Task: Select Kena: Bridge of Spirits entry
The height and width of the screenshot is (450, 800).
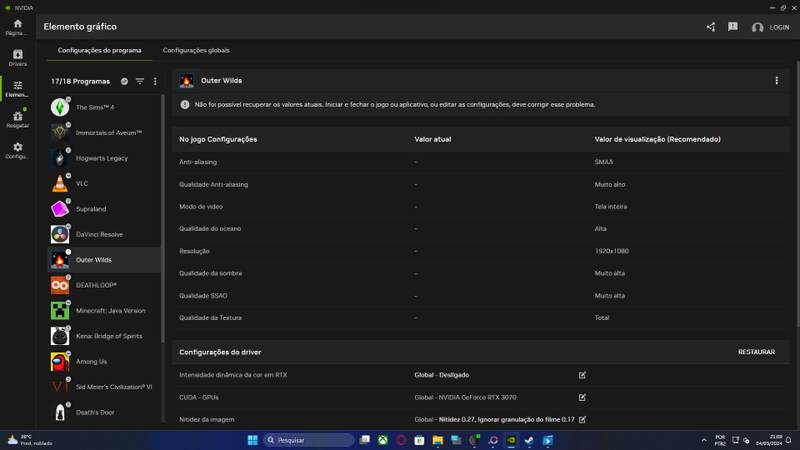Action: point(105,336)
